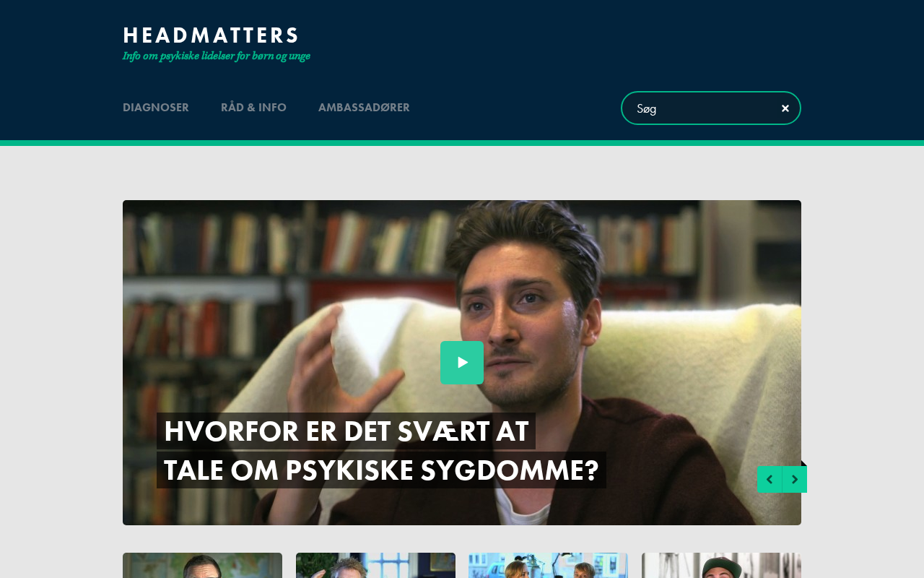Clear the search field with the X icon
Image resolution: width=924 pixels, height=578 pixels.
click(x=785, y=108)
